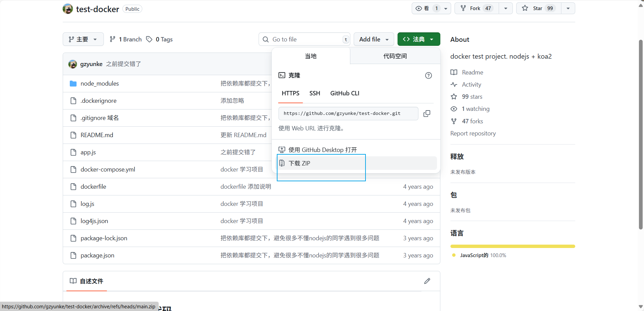Select the 自述文件 README tab
The width and height of the screenshot is (644, 311).
(87, 281)
